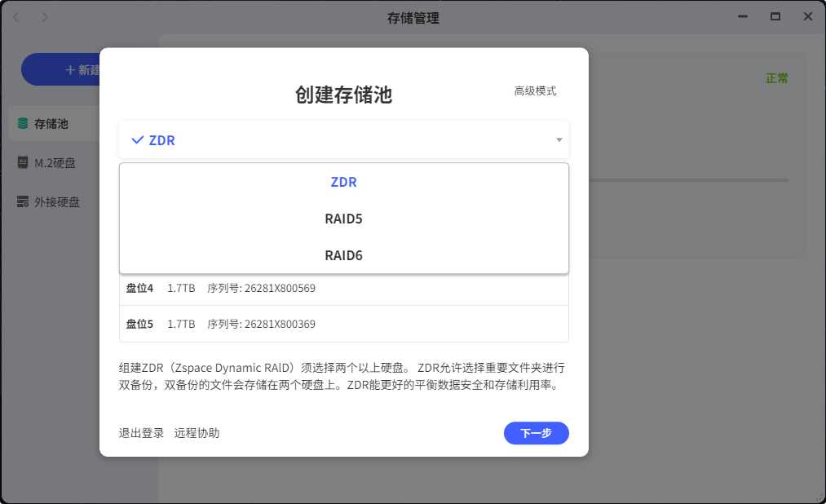826x504 pixels.
Task: Select the 盘位4 disk row
Action: 344,288
